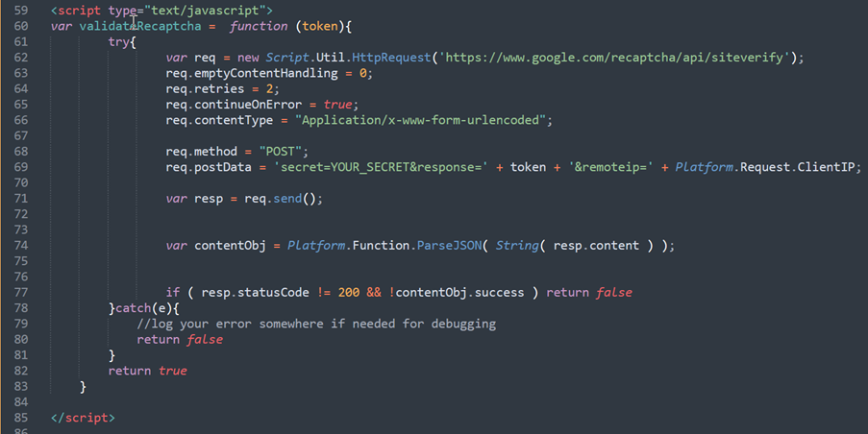Click req.postData property
Image resolution: width=868 pixels, height=434 pixels.
tap(209, 167)
